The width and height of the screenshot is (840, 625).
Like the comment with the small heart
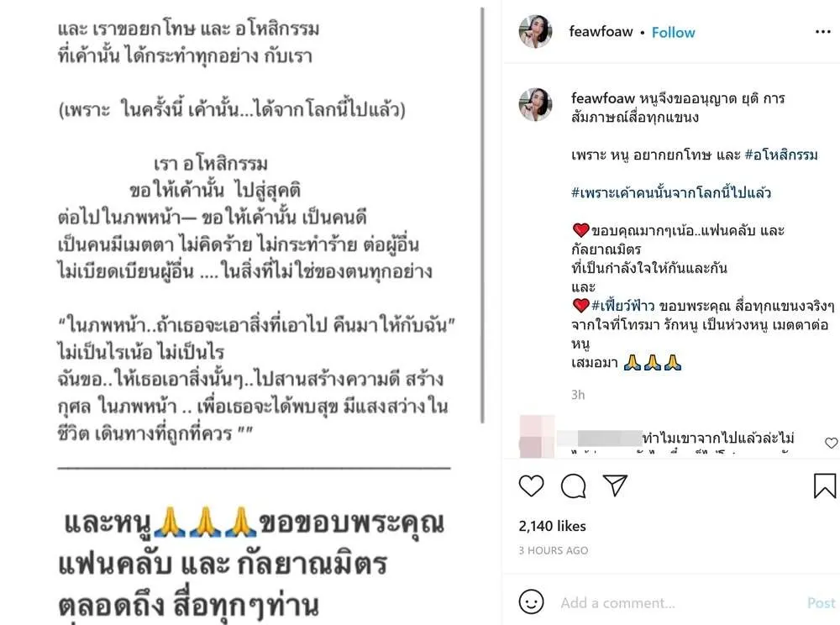[831, 443]
